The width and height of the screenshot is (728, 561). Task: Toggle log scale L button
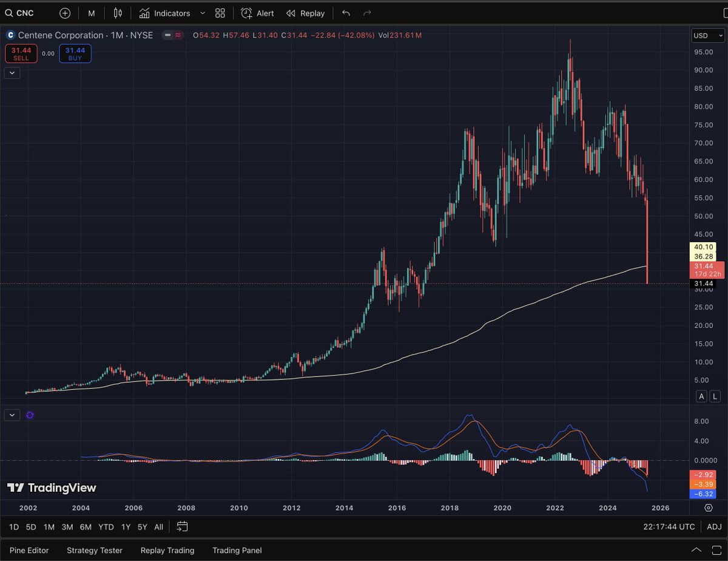(x=715, y=396)
